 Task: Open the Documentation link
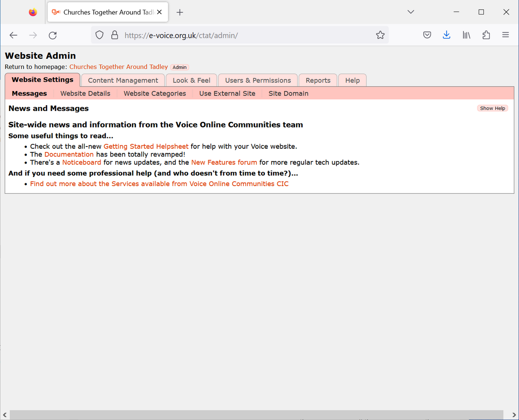pyautogui.click(x=69, y=154)
